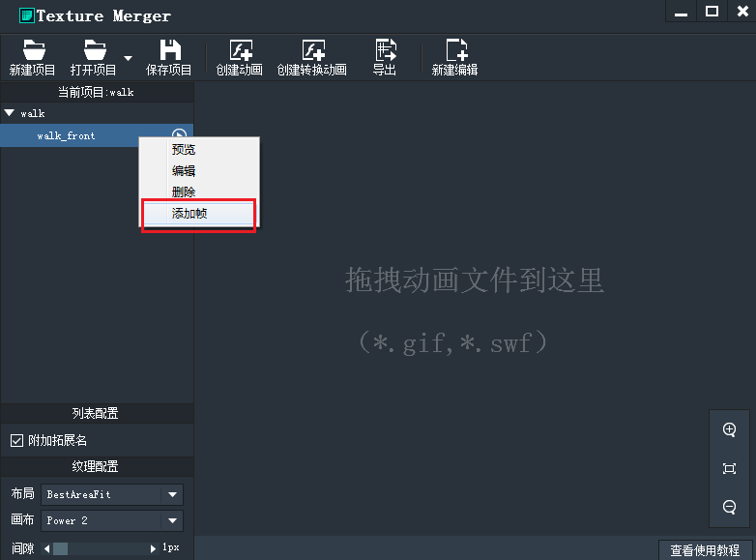Click the Texture Merger app logo icon
Screen dimensions: 756x560
coord(27,15)
